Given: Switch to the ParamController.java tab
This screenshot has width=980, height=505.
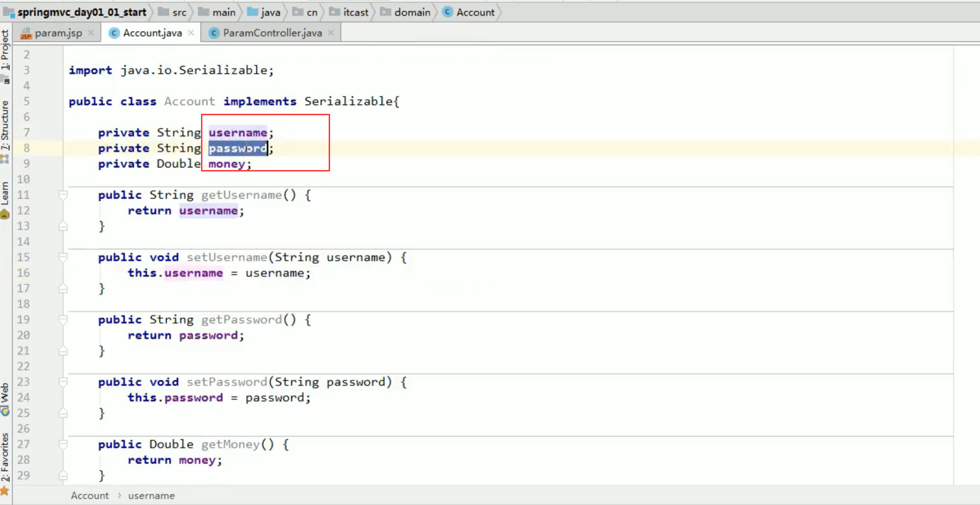Looking at the screenshot, I should (272, 33).
